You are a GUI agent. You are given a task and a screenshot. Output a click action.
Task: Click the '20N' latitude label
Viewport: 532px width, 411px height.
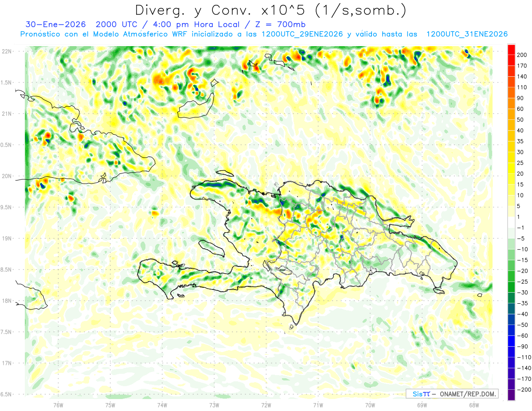[x=7, y=176]
